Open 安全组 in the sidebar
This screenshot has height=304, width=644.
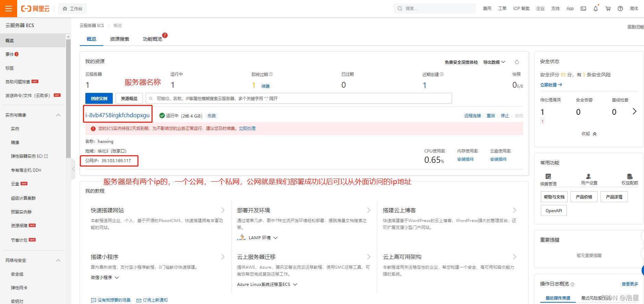(x=17, y=274)
